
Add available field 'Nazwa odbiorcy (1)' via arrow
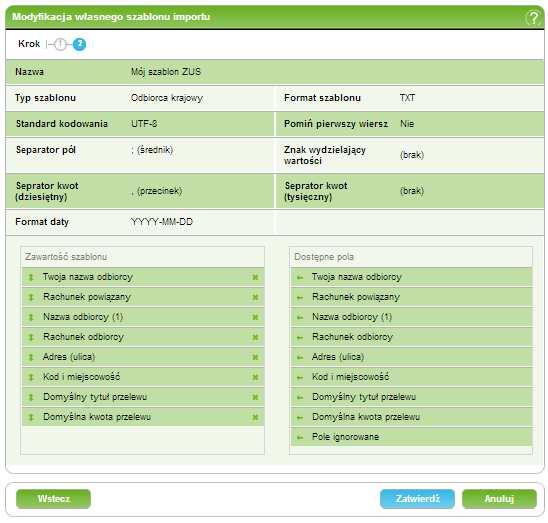(x=300, y=317)
